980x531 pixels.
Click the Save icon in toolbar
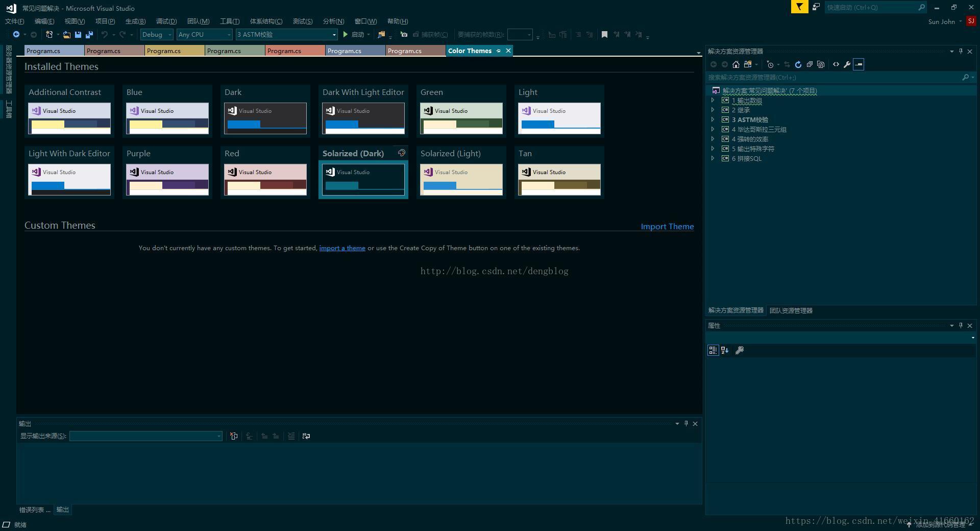pos(78,35)
